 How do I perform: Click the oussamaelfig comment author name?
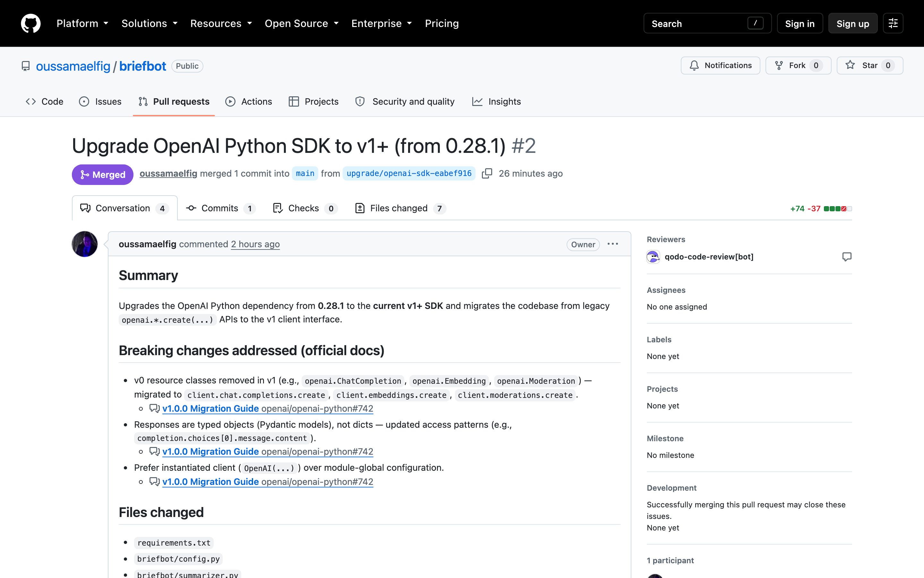147,244
